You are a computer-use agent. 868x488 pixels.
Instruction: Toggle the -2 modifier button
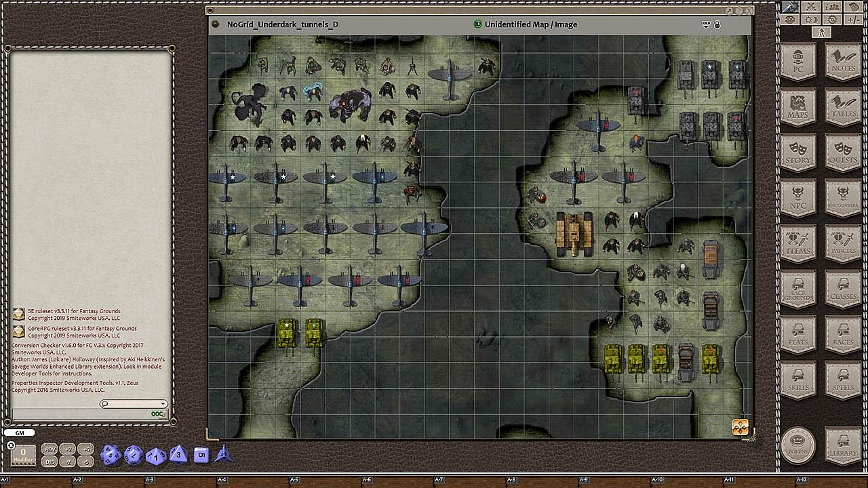coord(68,462)
